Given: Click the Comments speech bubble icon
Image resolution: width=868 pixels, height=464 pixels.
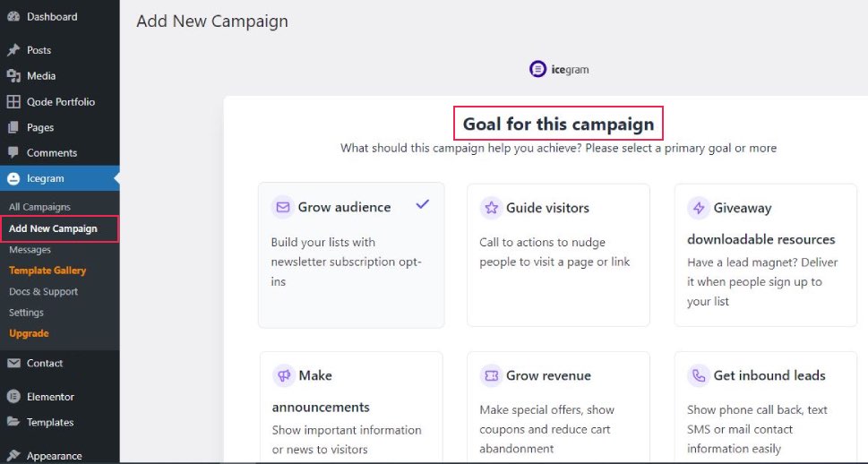Looking at the screenshot, I should point(13,152).
